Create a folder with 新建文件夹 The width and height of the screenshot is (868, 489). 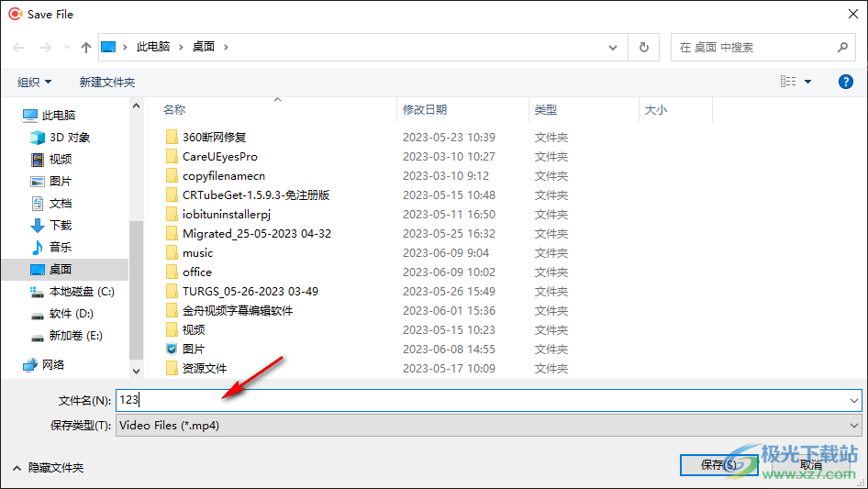(106, 82)
